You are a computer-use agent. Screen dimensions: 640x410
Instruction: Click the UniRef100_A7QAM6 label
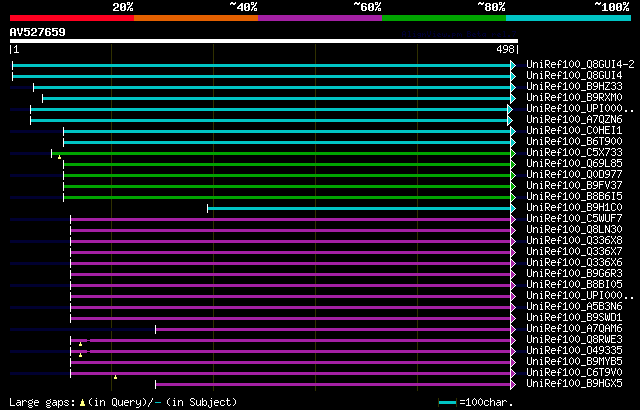pyautogui.click(x=574, y=329)
